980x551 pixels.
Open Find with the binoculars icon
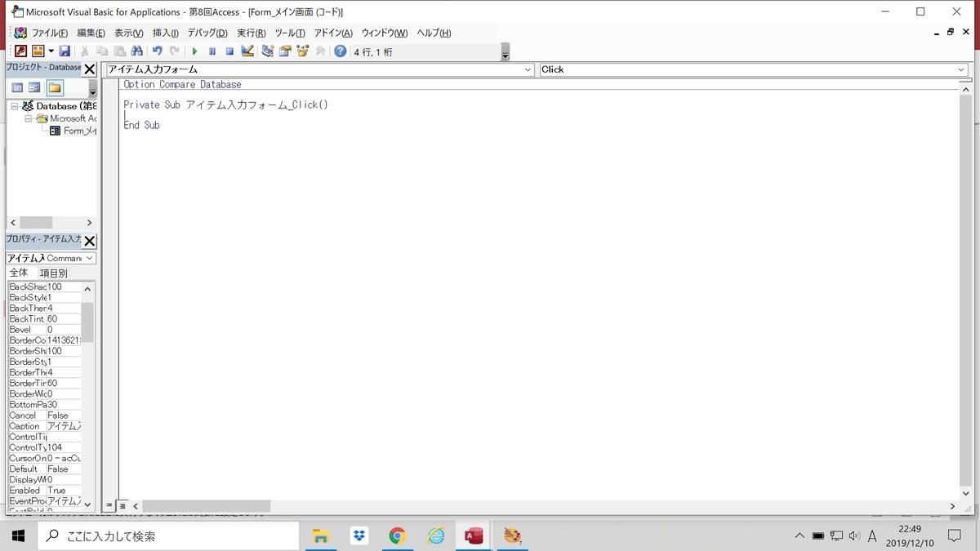136,51
